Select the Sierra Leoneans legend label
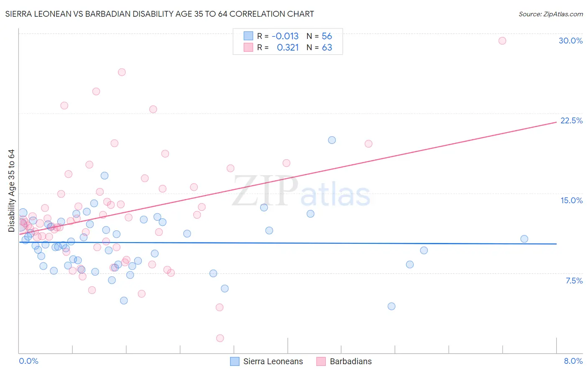 coord(273,361)
